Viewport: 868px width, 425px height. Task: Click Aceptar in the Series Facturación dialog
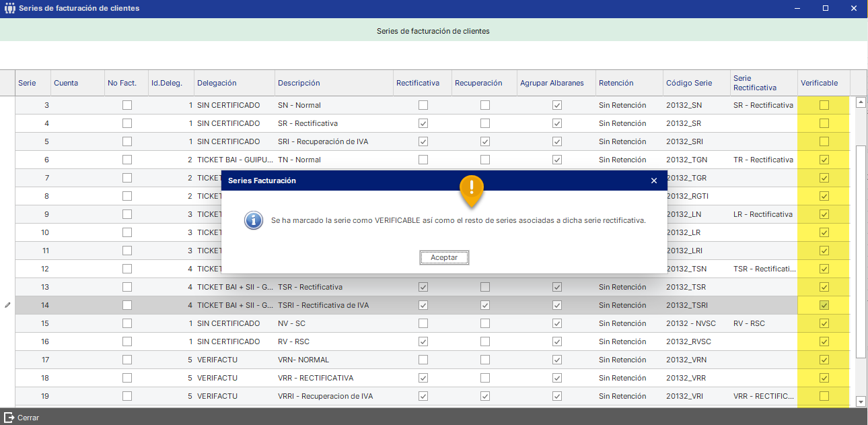[444, 257]
